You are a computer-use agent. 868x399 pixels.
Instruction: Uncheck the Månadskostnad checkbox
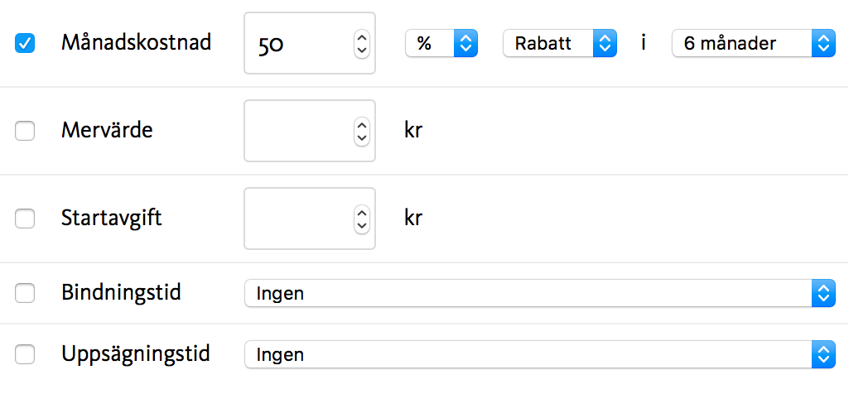coord(25,44)
